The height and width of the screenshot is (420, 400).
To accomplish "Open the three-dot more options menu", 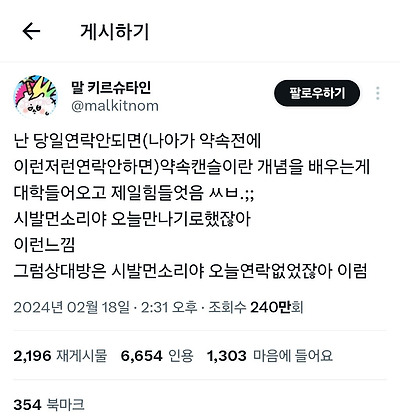I will click(378, 93).
